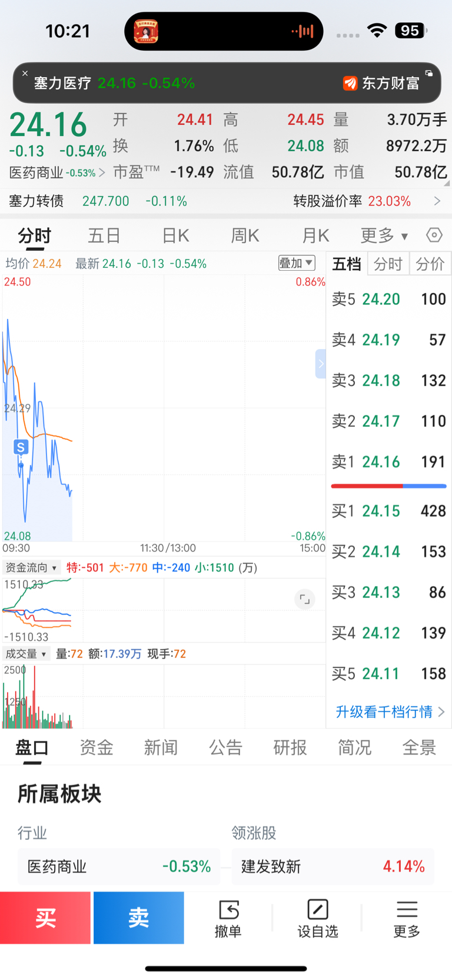Switch to 周K chart tab
452x980 pixels.
coord(245,236)
